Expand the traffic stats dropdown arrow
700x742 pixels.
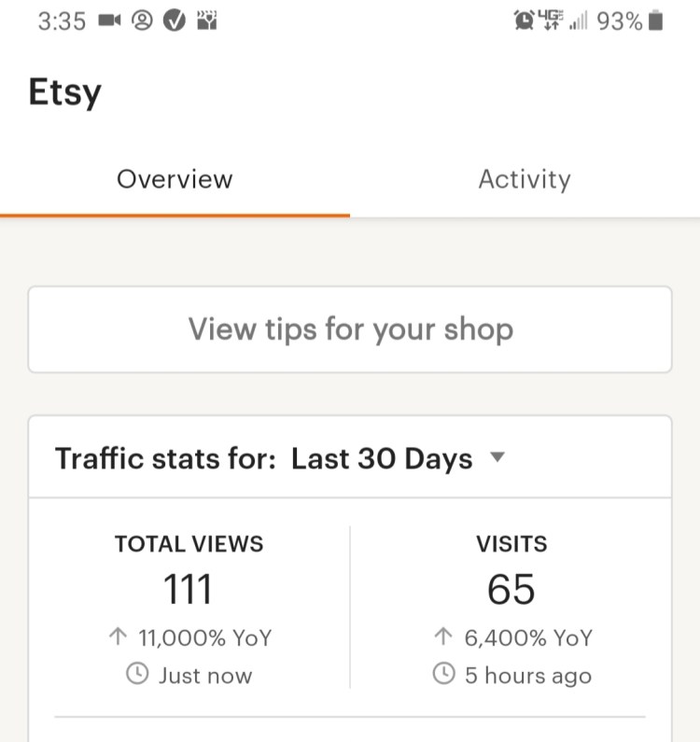497,458
